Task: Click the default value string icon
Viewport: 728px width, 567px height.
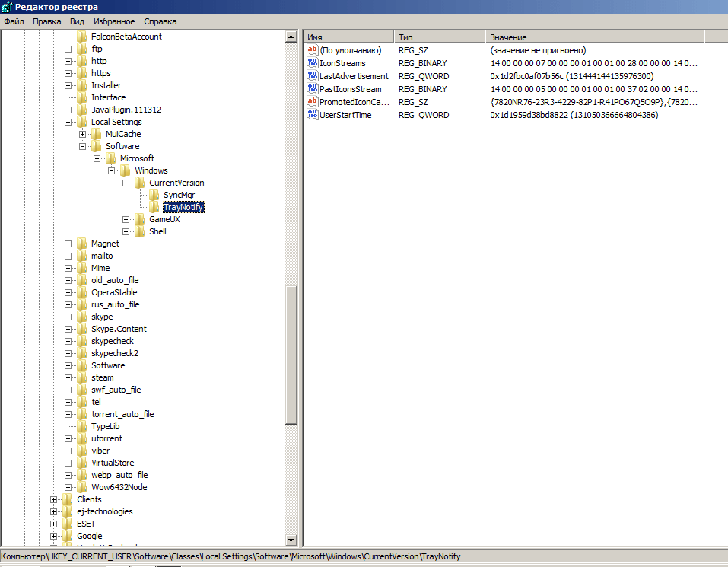Action: click(x=312, y=50)
